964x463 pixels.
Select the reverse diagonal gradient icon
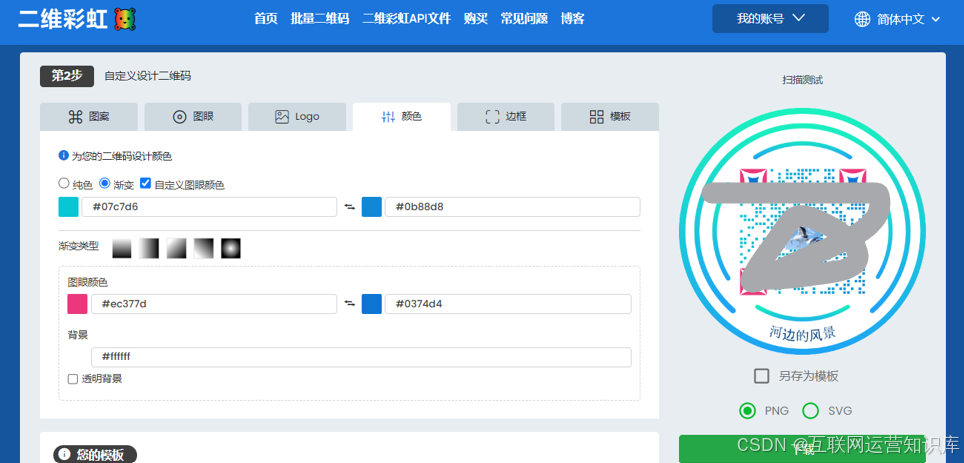pos(203,248)
